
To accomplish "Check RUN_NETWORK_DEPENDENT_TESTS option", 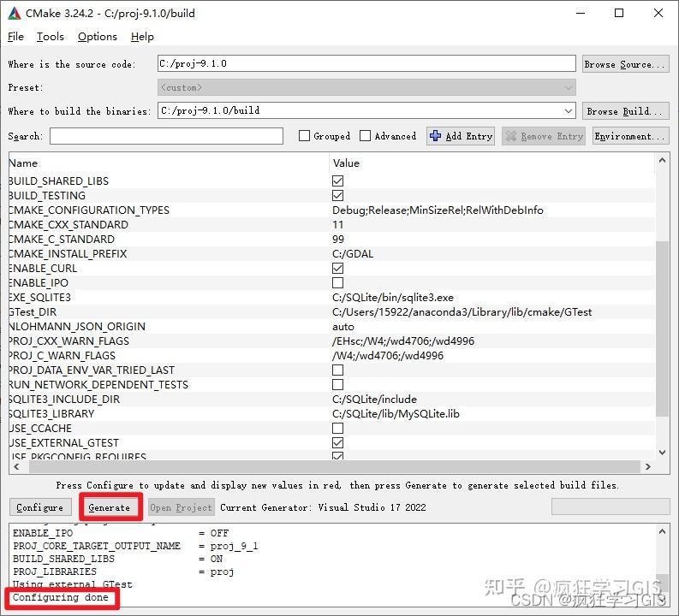I will tap(337, 384).
